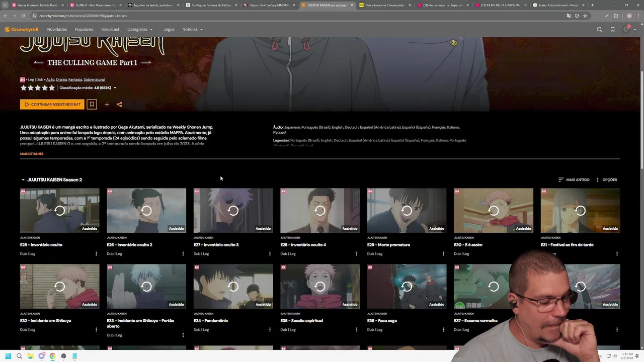Rate series with the fifth star
The width and height of the screenshot is (644, 362).
(51, 88)
